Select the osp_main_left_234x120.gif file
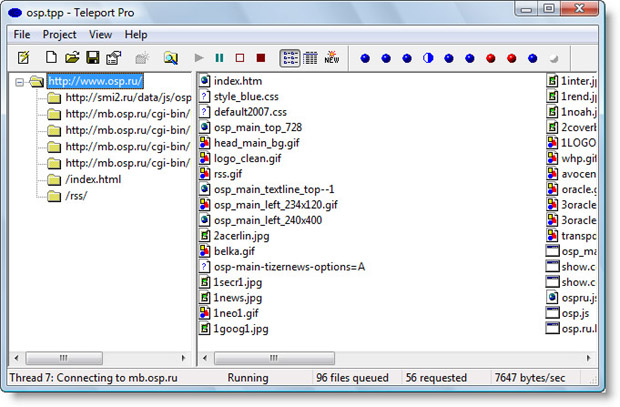Image resolution: width=620 pixels, height=407 pixels. [276, 205]
